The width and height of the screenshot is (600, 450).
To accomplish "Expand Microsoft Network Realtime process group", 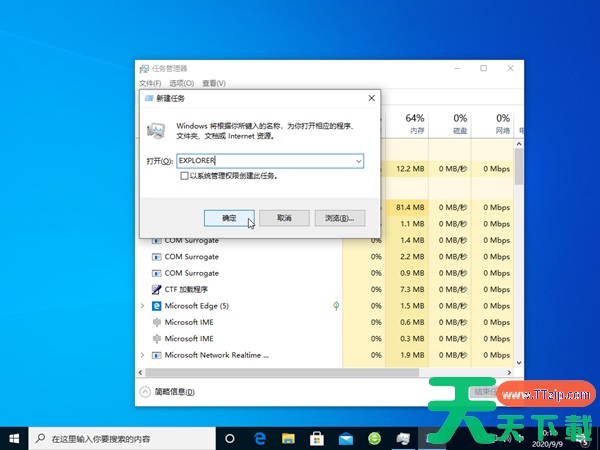I will coord(142,354).
